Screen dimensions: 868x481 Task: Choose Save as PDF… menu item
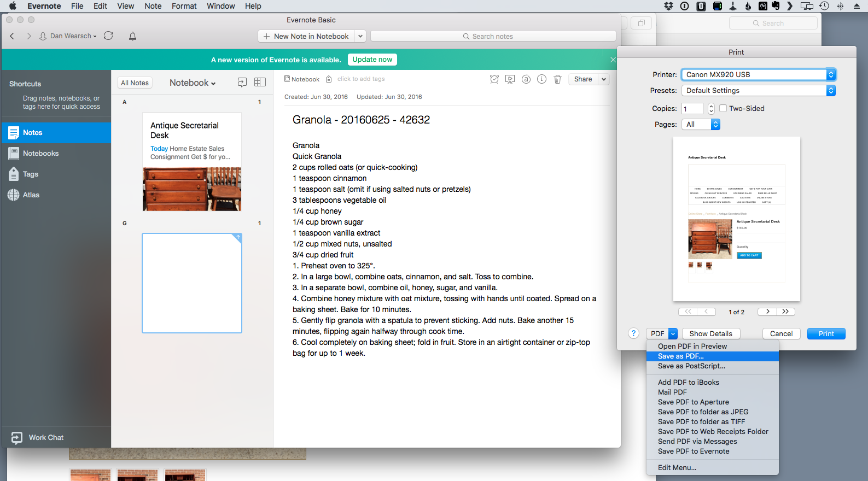[x=712, y=356]
